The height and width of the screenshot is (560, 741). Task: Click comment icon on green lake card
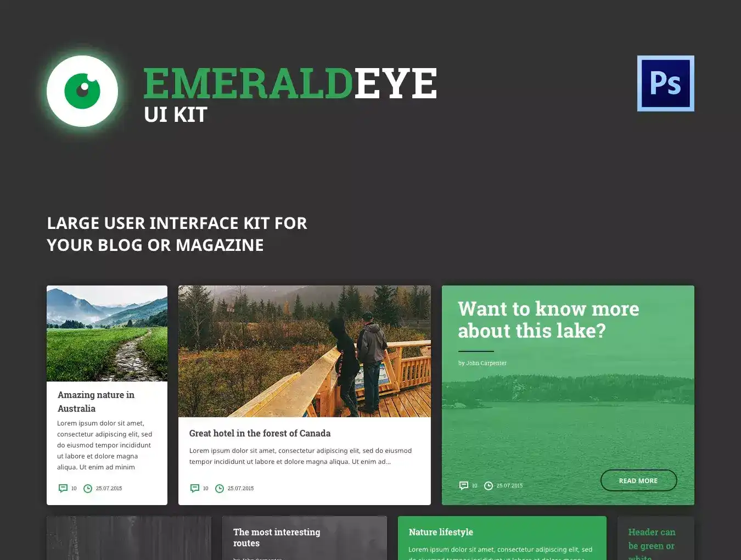pyautogui.click(x=464, y=485)
